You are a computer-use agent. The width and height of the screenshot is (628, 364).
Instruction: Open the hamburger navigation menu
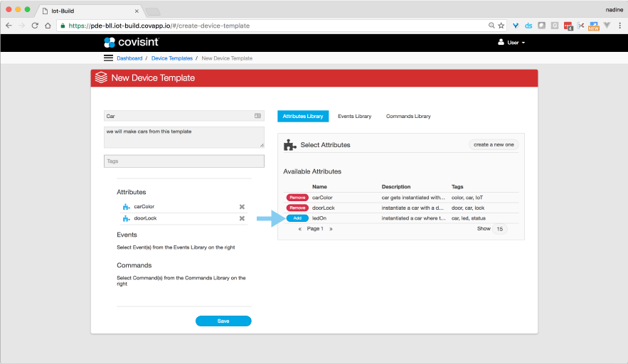coord(108,58)
